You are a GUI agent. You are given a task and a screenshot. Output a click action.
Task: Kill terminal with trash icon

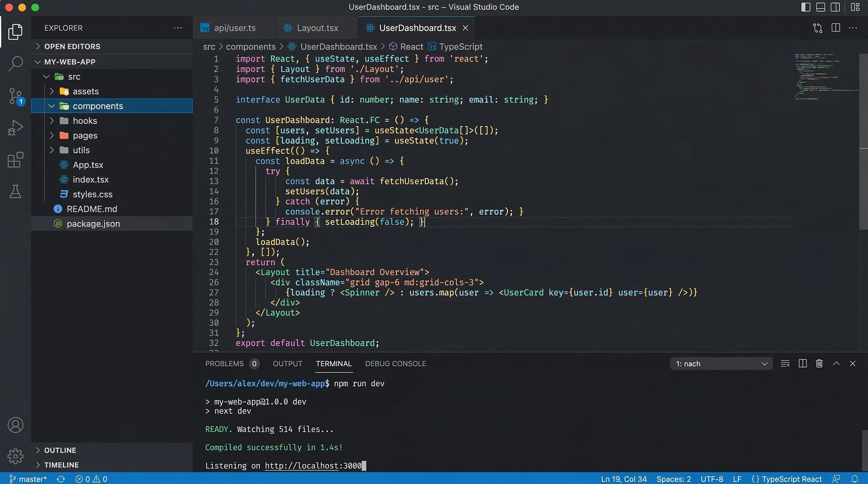coord(819,363)
